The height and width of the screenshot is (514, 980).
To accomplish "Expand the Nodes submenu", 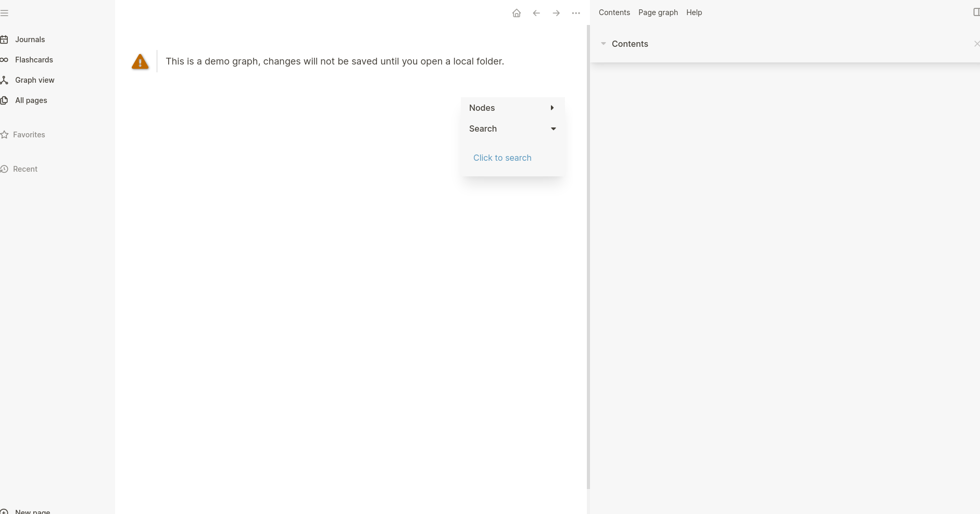I will point(552,108).
